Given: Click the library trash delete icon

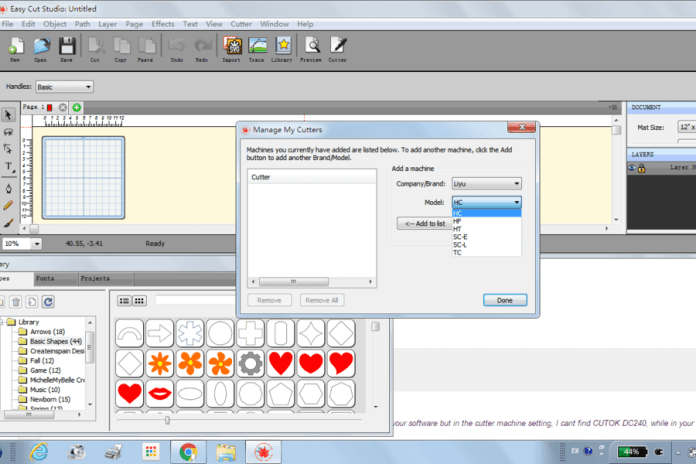Looking at the screenshot, I should pos(16,302).
